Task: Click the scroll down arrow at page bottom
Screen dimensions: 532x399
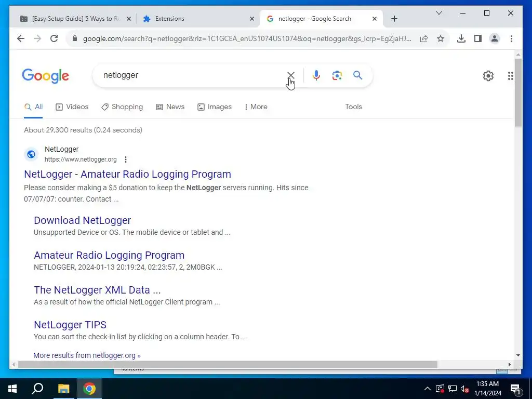Action: point(518,355)
